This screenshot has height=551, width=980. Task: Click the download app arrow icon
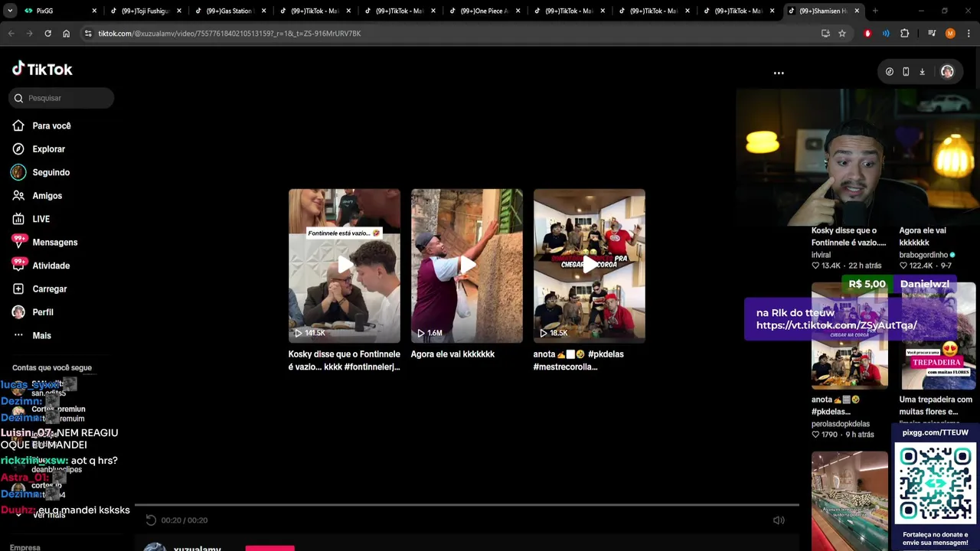pos(922,72)
